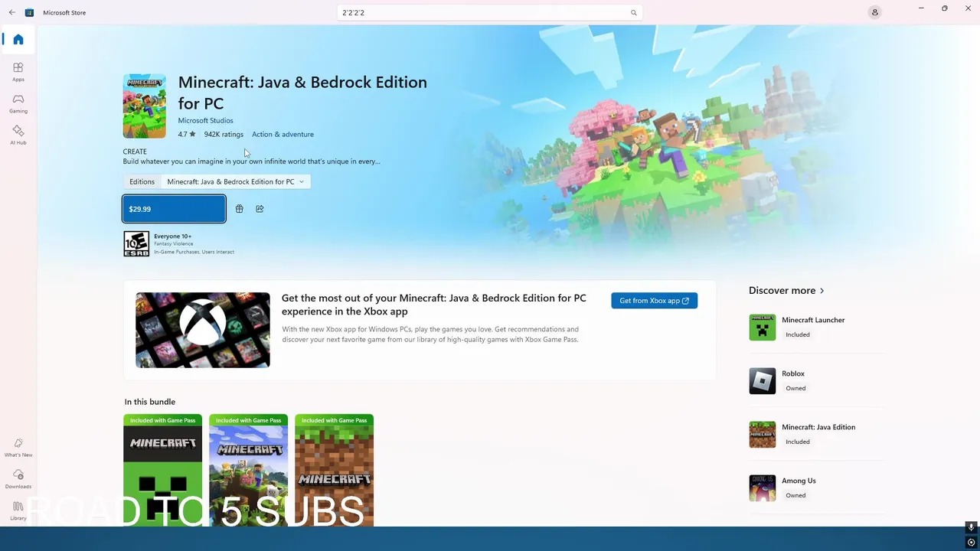The image size is (980, 551).
Task: Click the Minecraft Launcher title text
Action: pos(813,320)
